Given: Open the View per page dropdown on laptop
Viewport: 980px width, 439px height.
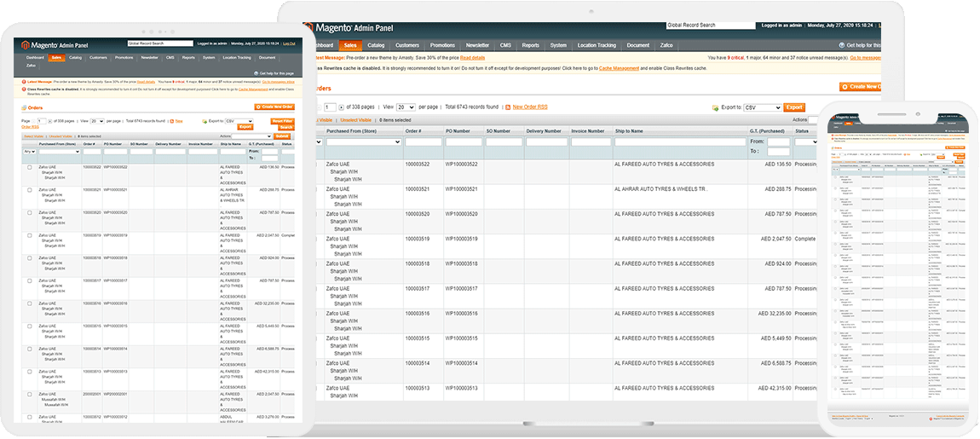Looking at the screenshot, I should 406,107.
